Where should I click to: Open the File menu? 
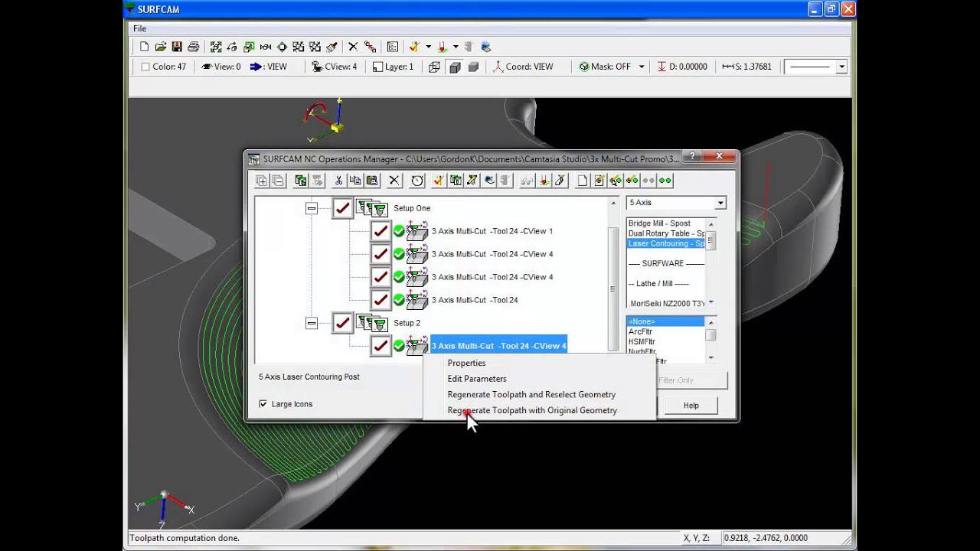pos(140,29)
